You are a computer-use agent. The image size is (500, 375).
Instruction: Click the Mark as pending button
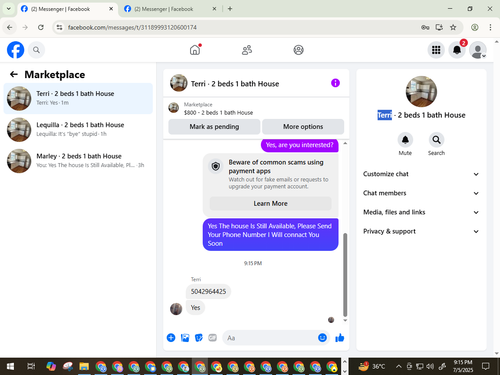[214, 127]
